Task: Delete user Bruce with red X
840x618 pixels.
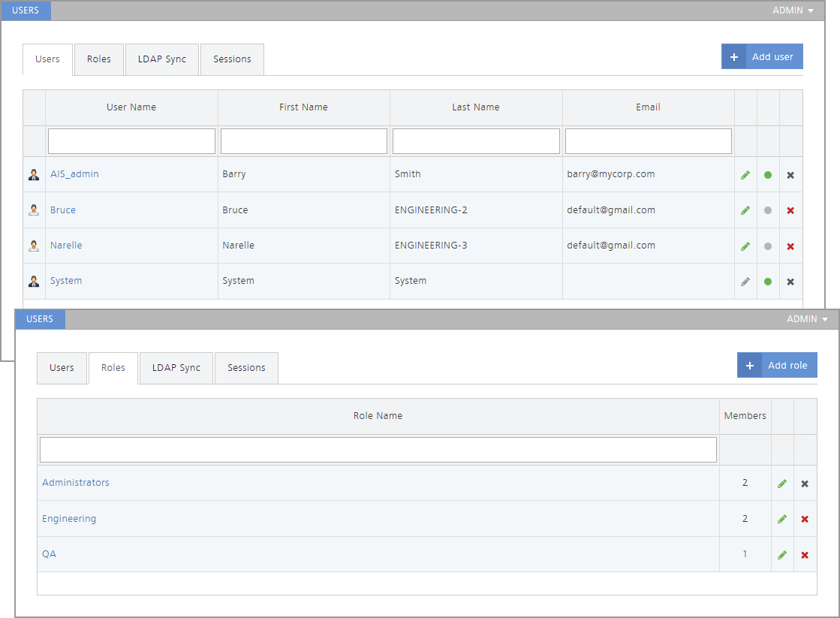Action: pyautogui.click(x=790, y=211)
